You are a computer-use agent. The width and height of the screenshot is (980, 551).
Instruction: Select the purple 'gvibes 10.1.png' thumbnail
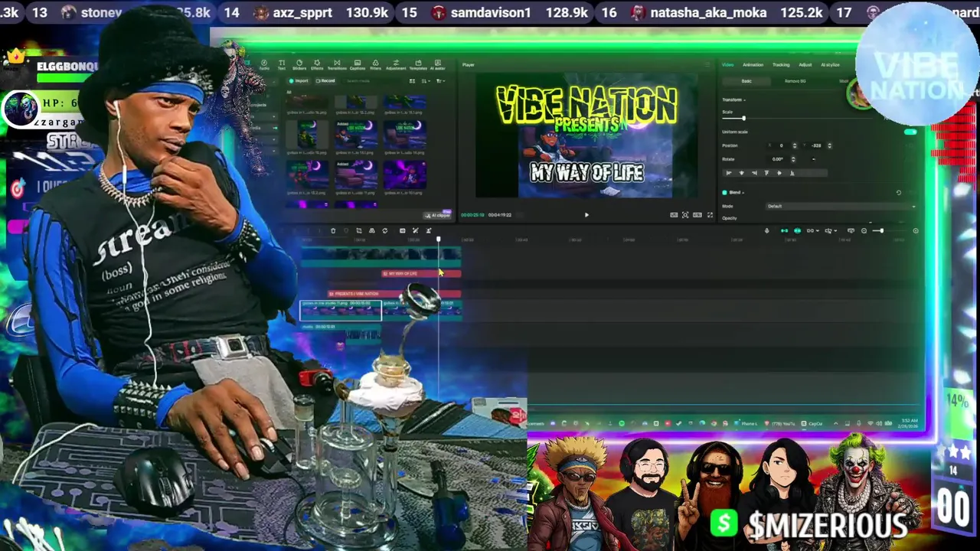click(x=405, y=174)
